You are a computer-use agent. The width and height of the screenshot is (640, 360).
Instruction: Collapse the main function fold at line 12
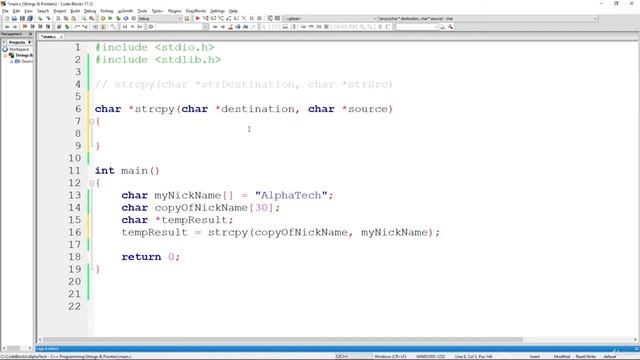91,183
